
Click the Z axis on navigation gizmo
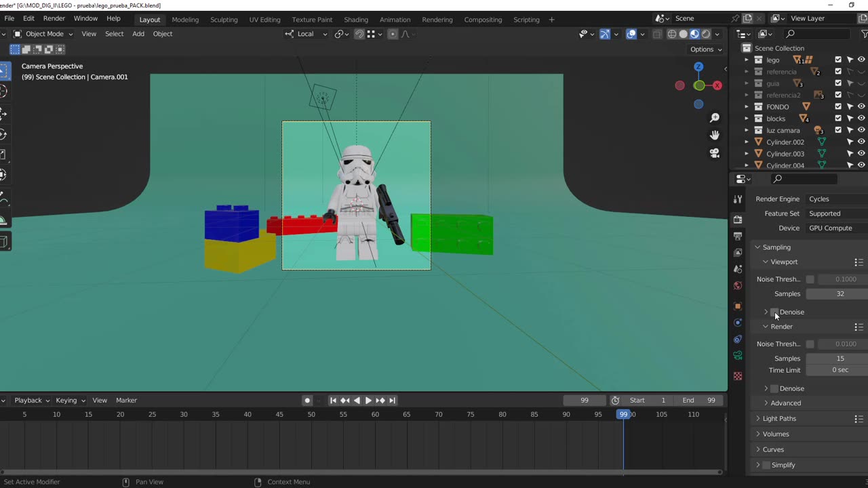[698, 66]
